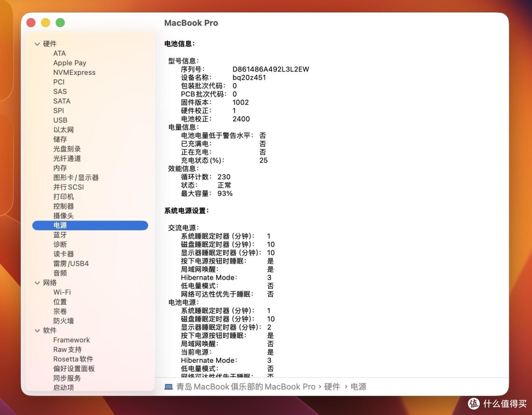Screen dimensions: 532x415
Task: Open 位置 under 网络
Action: pyautogui.click(x=60, y=301)
